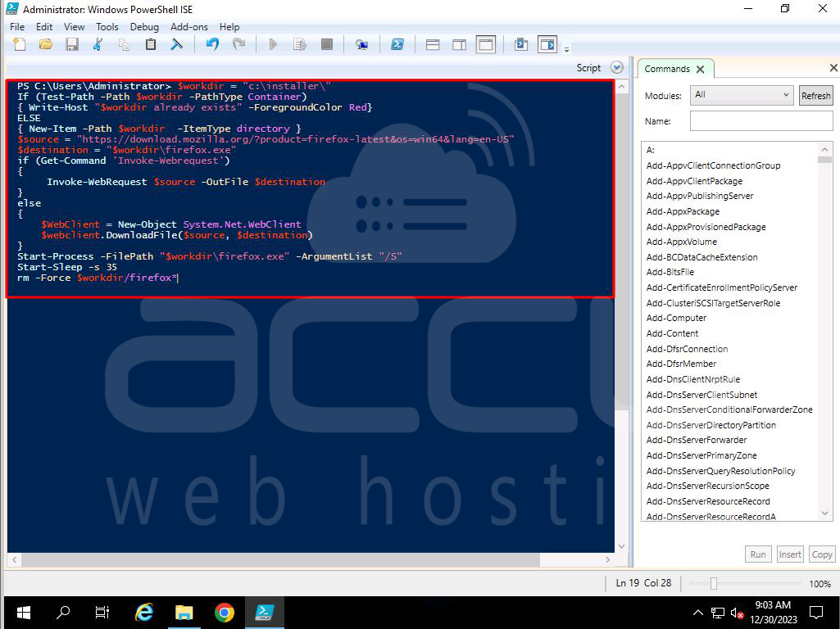
Task: Open a script with the folder icon
Action: [x=46, y=44]
